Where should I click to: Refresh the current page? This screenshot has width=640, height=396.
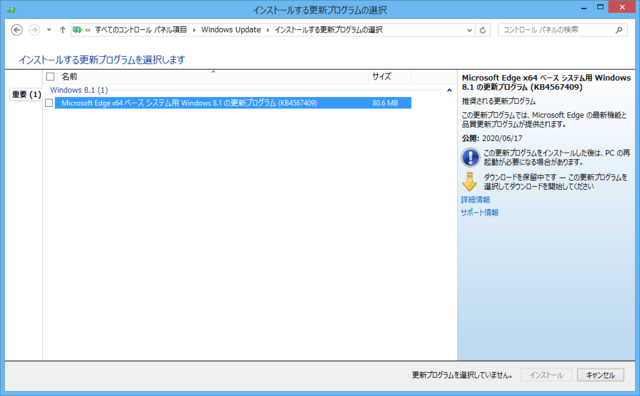[x=482, y=30]
